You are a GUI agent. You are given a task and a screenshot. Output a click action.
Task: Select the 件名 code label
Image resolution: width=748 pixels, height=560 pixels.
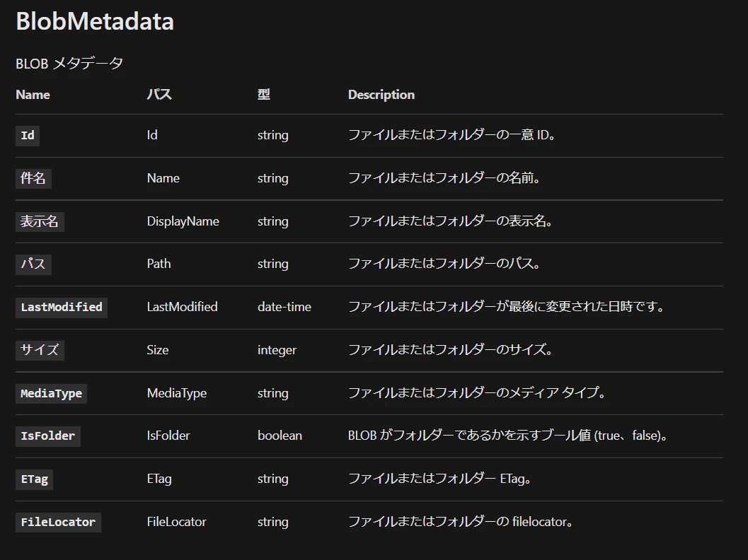tap(33, 178)
